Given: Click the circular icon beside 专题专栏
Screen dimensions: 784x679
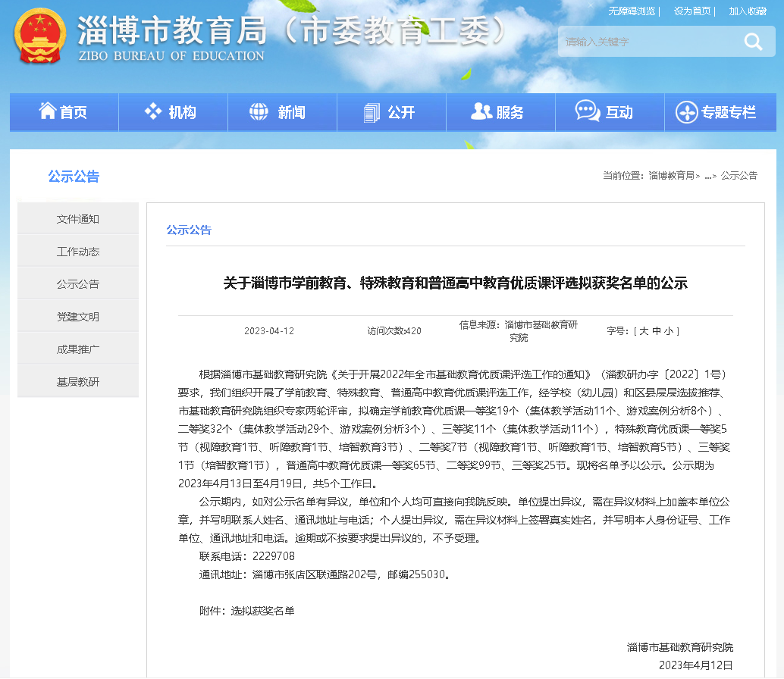Looking at the screenshot, I should coord(686,112).
